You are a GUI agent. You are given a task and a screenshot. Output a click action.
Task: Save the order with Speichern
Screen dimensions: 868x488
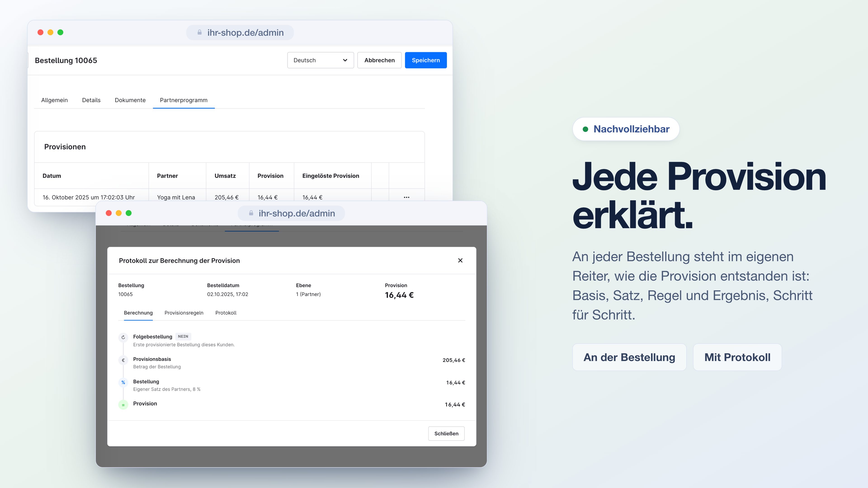426,60
